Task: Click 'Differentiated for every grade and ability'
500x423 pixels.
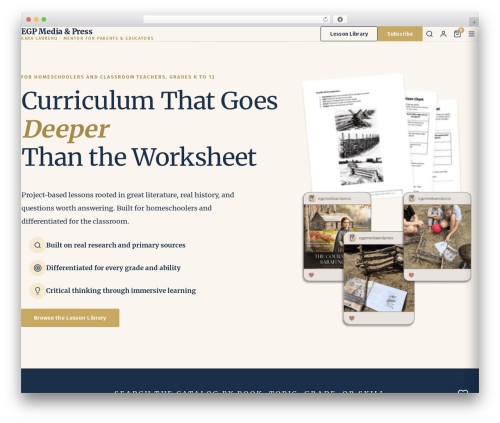Action: pyautogui.click(x=113, y=268)
